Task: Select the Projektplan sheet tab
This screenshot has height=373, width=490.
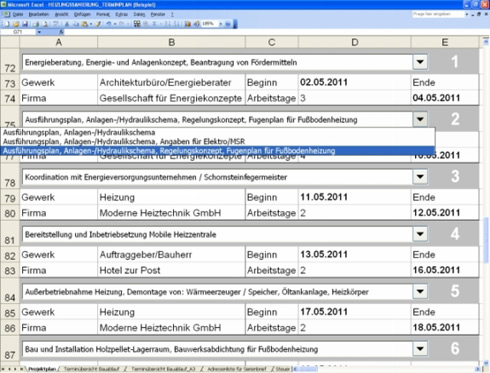Action: coord(42,369)
